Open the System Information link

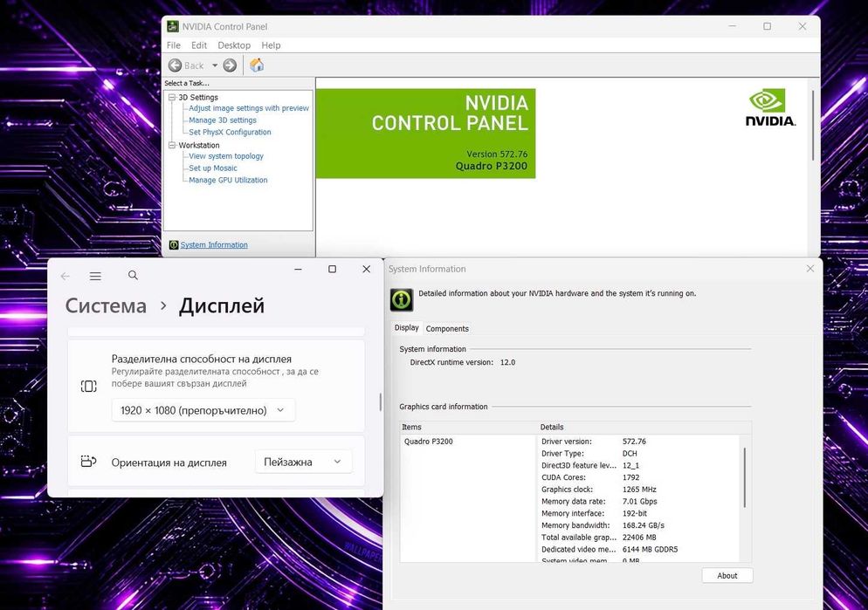(x=214, y=245)
